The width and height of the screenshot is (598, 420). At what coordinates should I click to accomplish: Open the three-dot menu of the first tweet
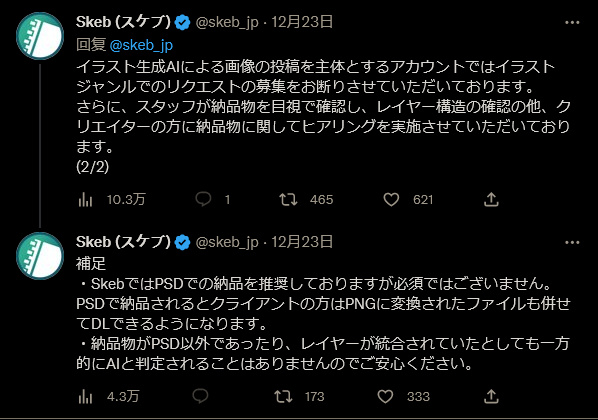pos(572,23)
